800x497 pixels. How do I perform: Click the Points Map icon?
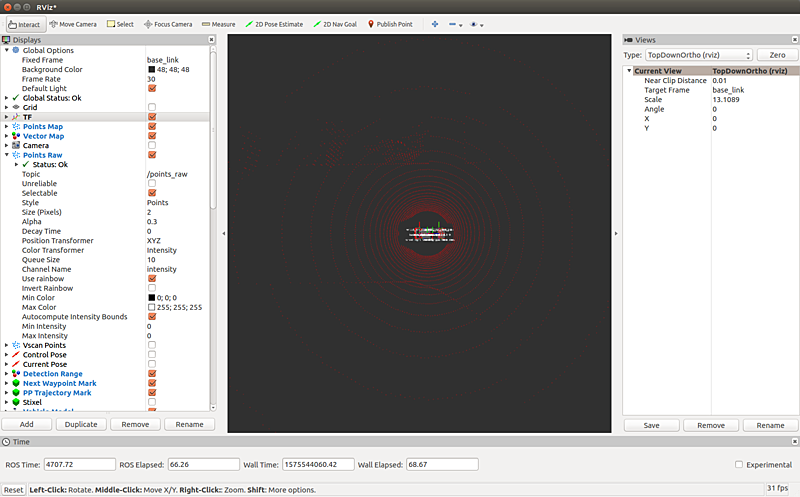coord(16,127)
